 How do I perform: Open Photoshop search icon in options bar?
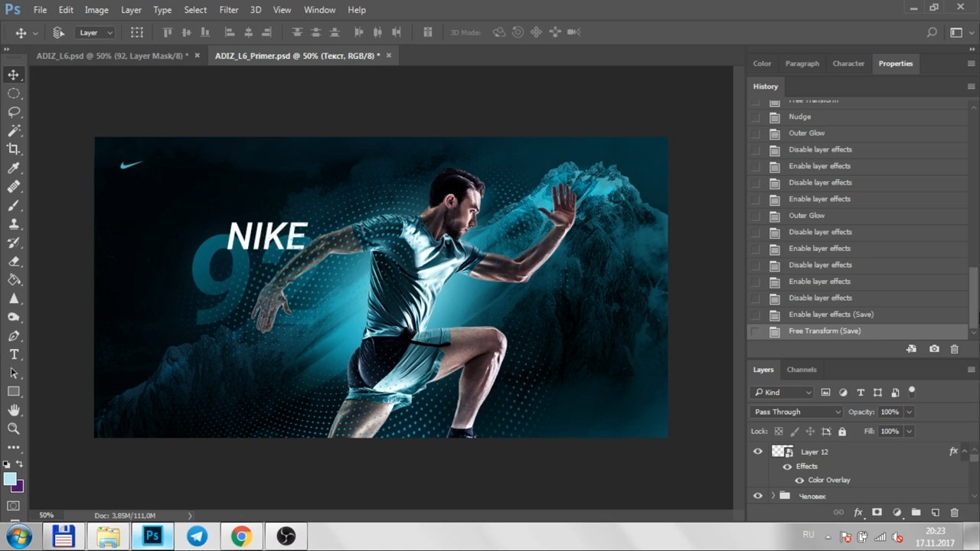(x=932, y=32)
